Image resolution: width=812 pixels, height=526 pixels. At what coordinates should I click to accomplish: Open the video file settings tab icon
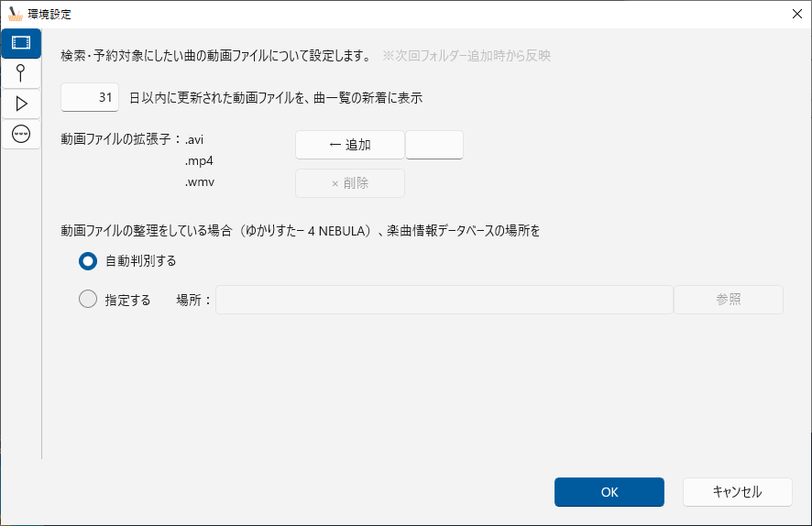(21, 43)
